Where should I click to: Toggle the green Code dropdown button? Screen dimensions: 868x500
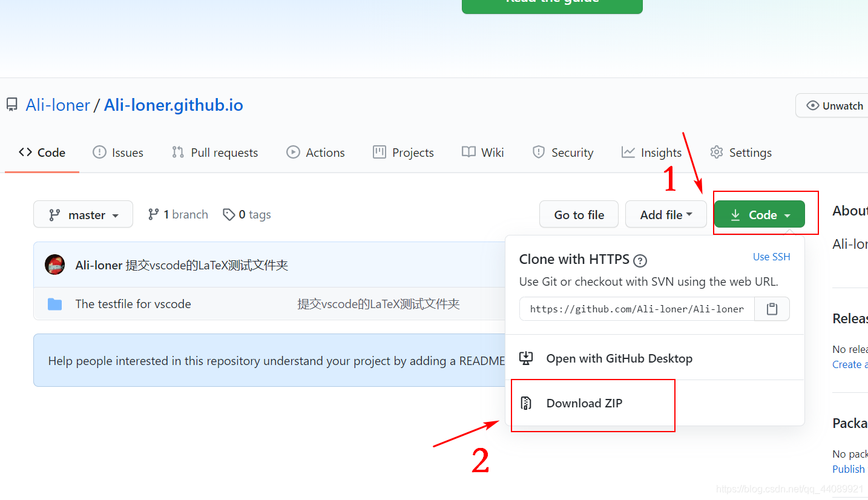(760, 214)
